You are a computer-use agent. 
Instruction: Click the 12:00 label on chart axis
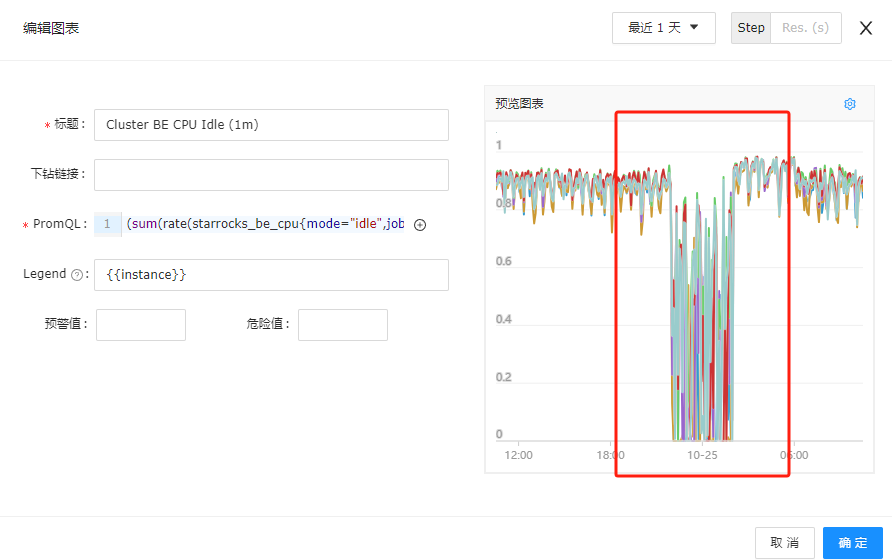click(x=518, y=455)
